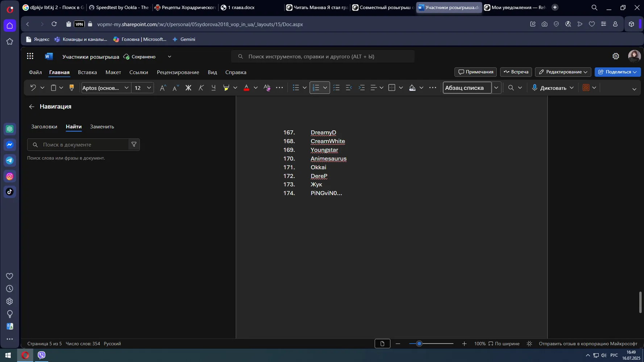Image resolution: width=644 pixels, height=362 pixels.
Task: Click the zoom in plus button
Action: [x=464, y=344]
